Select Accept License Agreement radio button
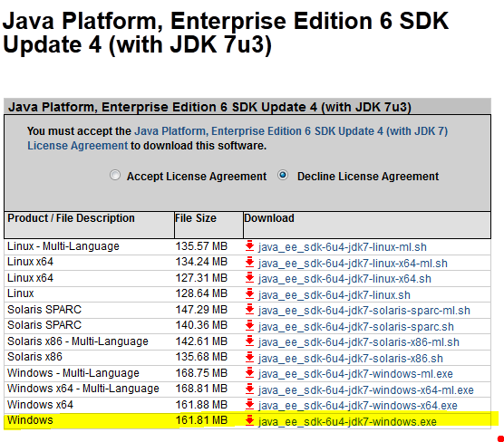 tap(115, 176)
